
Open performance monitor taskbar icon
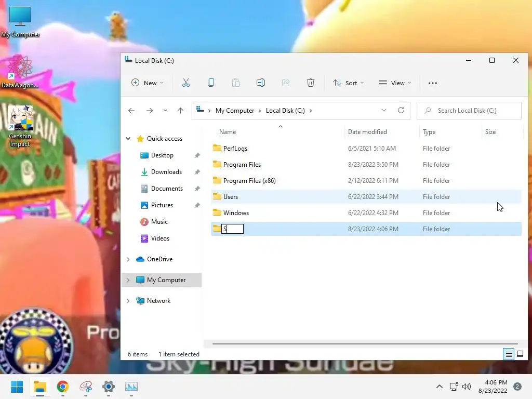(131, 387)
